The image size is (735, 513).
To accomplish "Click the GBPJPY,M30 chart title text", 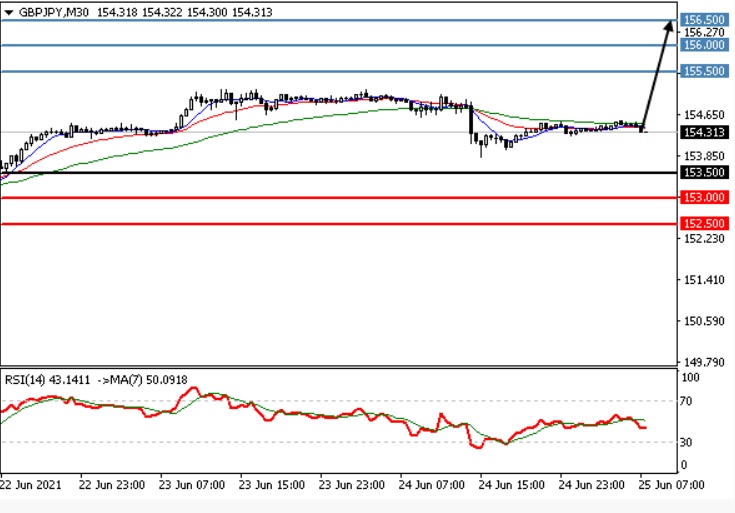I will [53, 13].
